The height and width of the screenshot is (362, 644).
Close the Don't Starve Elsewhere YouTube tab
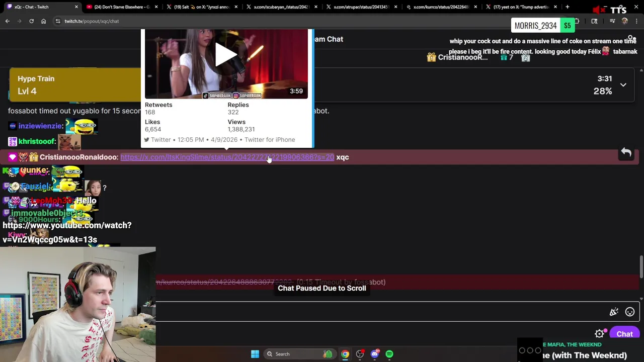point(156,7)
